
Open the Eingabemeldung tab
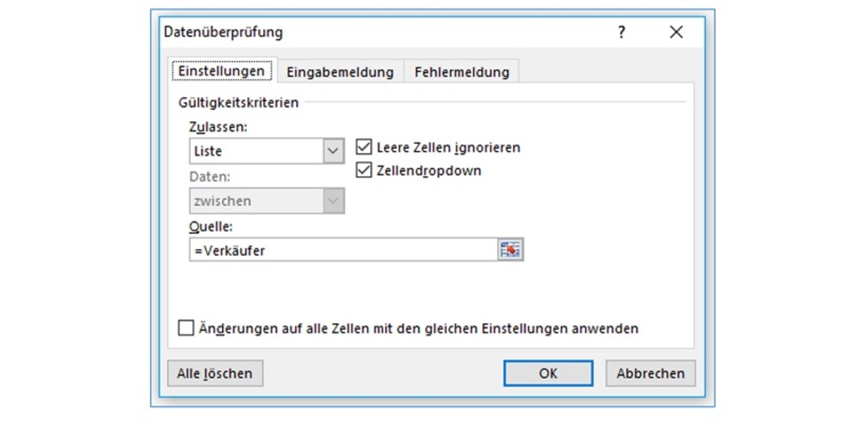pos(340,72)
